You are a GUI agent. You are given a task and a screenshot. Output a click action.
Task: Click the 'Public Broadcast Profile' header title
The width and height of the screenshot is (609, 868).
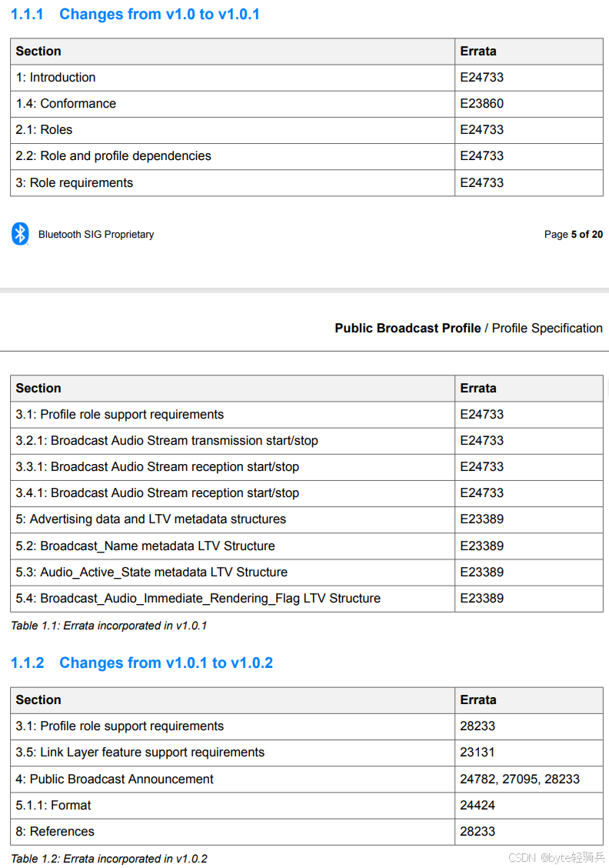408,329
